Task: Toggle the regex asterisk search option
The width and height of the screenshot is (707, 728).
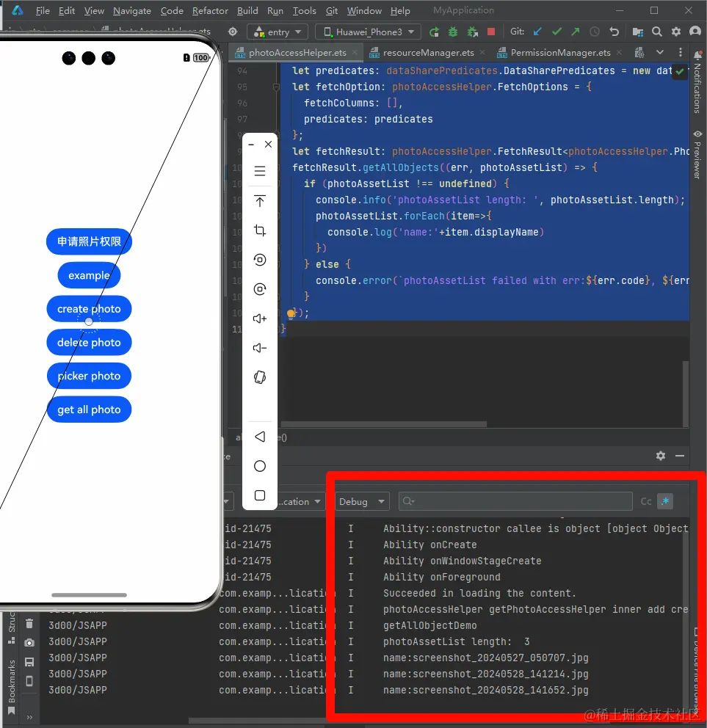Action: point(665,501)
